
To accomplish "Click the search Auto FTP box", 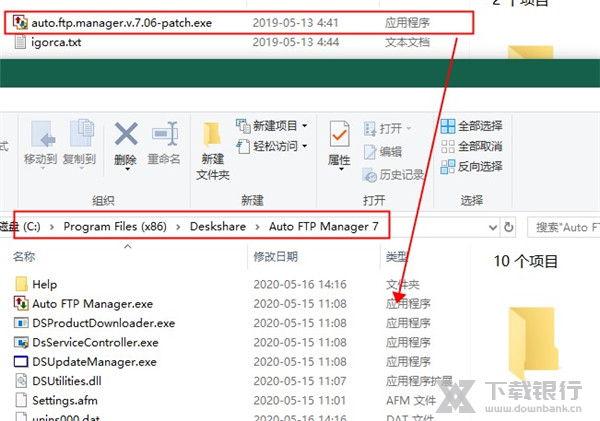I will tap(564, 227).
